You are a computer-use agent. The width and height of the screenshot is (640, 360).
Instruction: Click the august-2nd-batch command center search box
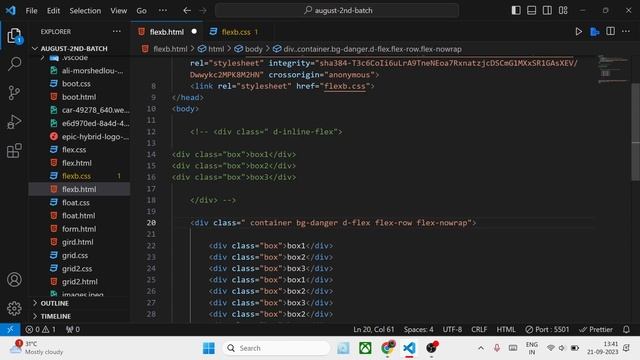point(337,11)
